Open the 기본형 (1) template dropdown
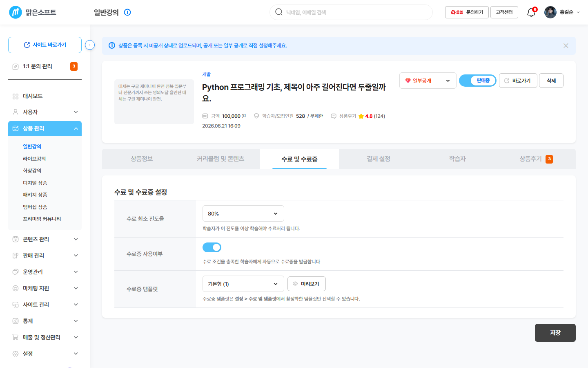 click(x=243, y=284)
